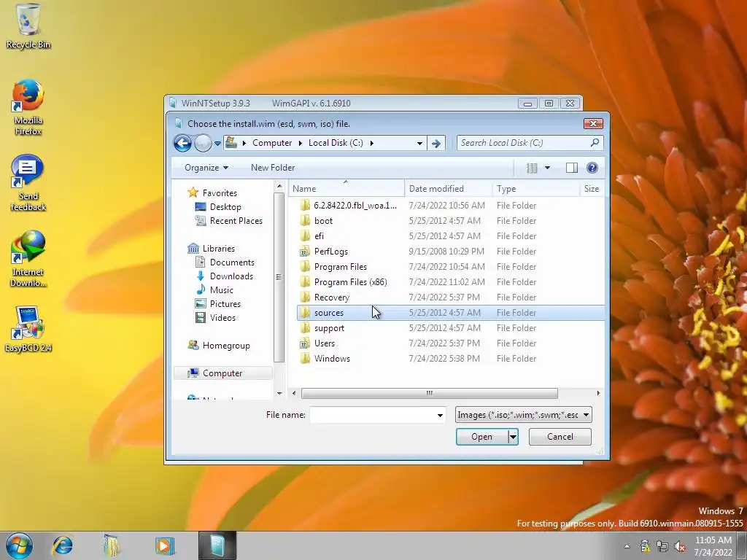Click the horizontal scrollbar thumb in file list
The image size is (747, 560).
click(429, 393)
